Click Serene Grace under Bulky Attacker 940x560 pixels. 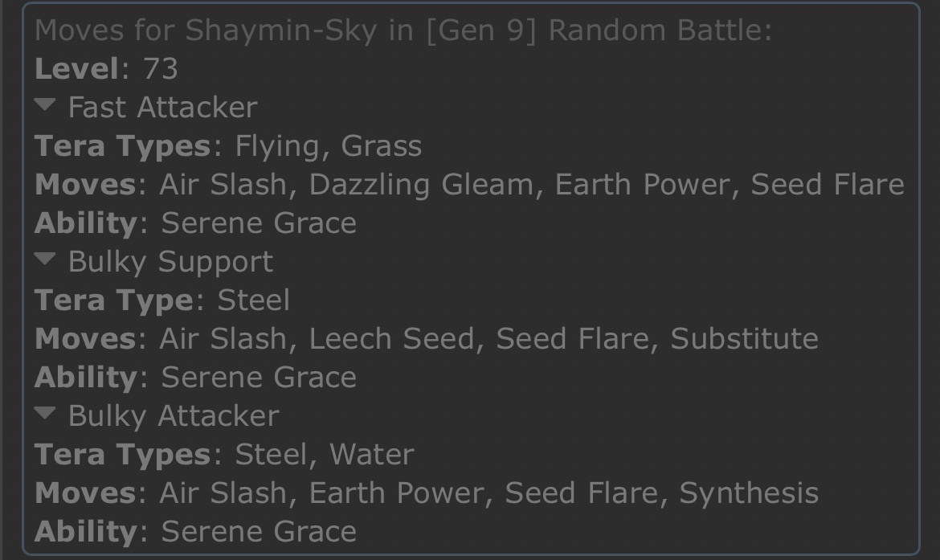click(259, 531)
